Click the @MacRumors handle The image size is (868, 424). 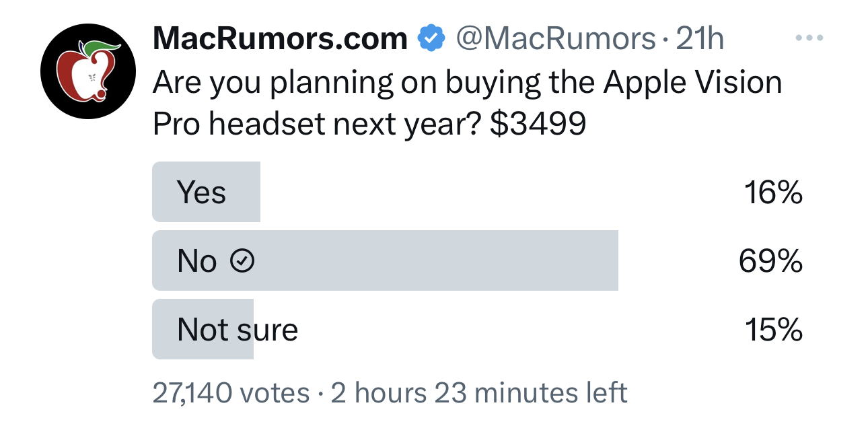tap(556, 39)
